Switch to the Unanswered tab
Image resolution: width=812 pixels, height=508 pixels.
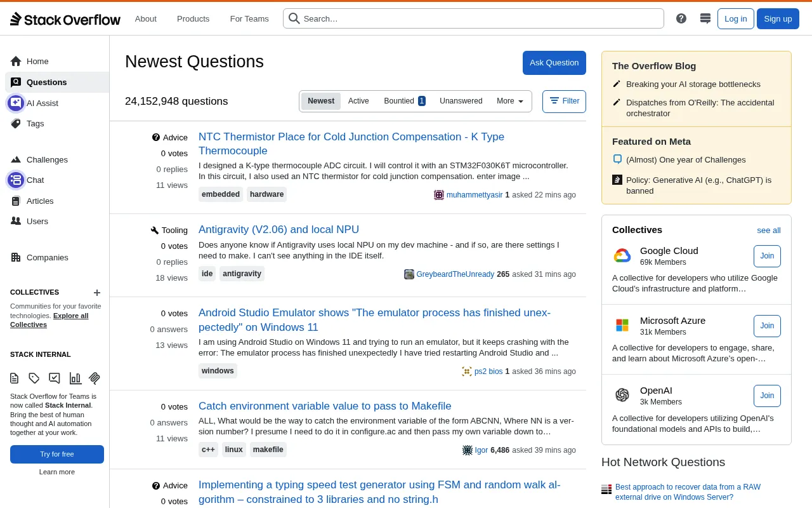461,101
